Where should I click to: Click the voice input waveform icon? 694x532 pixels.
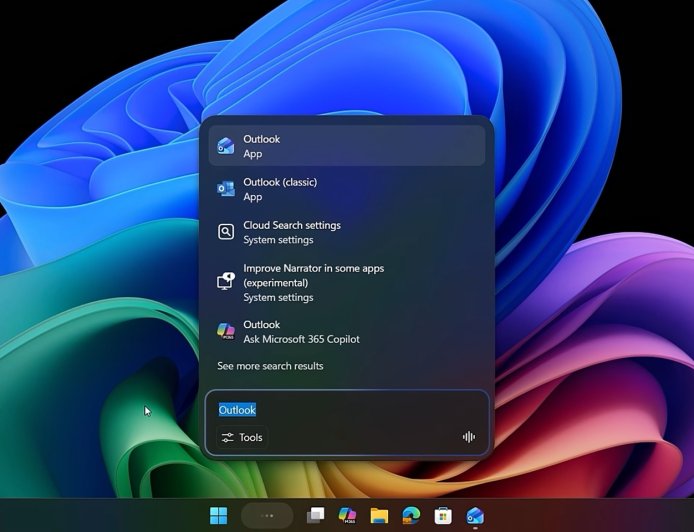click(469, 437)
